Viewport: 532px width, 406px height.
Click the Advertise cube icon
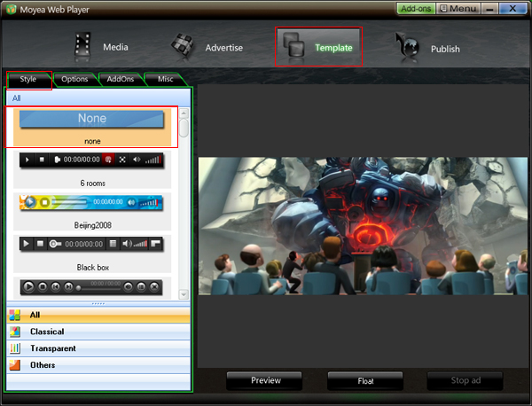coord(183,45)
